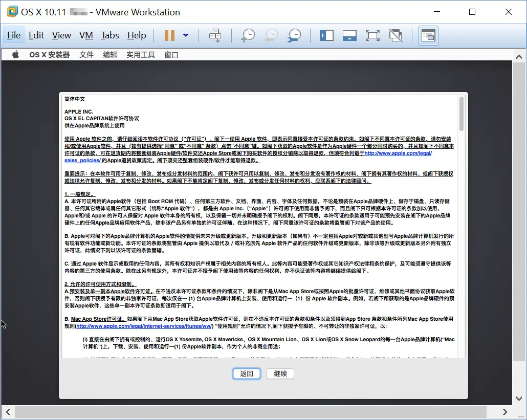
Task: Click 继续 to accept the license agreement
Action: 280,373
